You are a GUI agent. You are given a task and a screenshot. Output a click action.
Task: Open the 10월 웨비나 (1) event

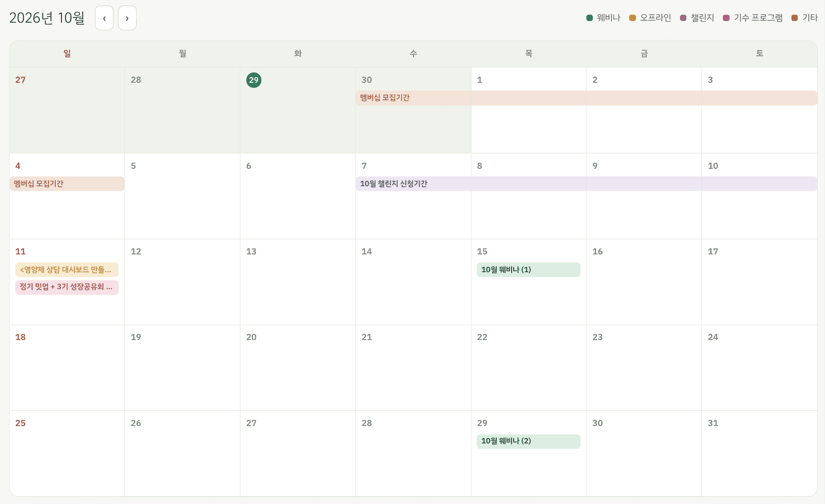pos(529,270)
